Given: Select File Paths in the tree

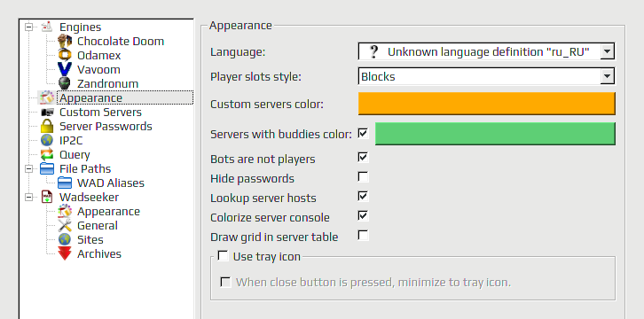Looking at the screenshot, I should (x=85, y=169).
